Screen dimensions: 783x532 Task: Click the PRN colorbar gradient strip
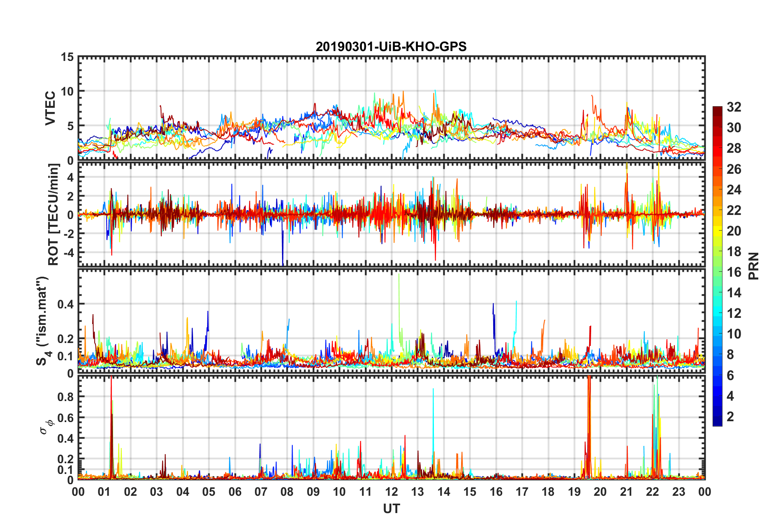pos(717,266)
